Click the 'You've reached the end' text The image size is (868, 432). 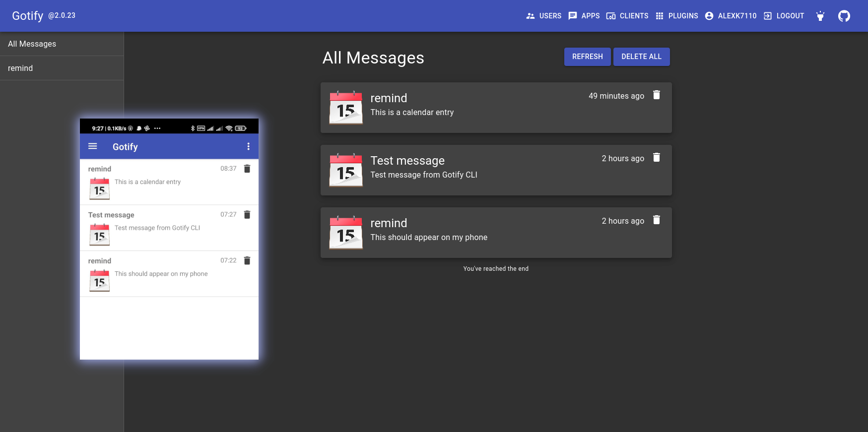click(496, 269)
